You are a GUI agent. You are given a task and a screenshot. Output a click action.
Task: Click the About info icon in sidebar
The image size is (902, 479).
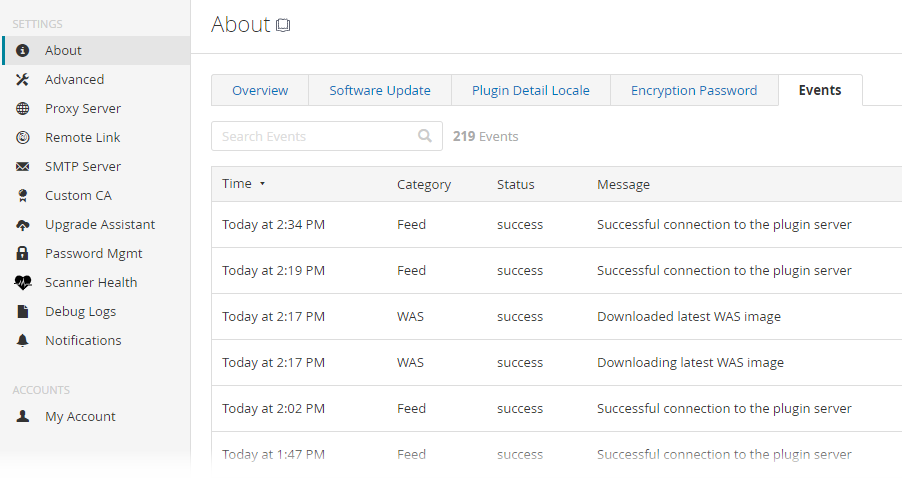23,51
